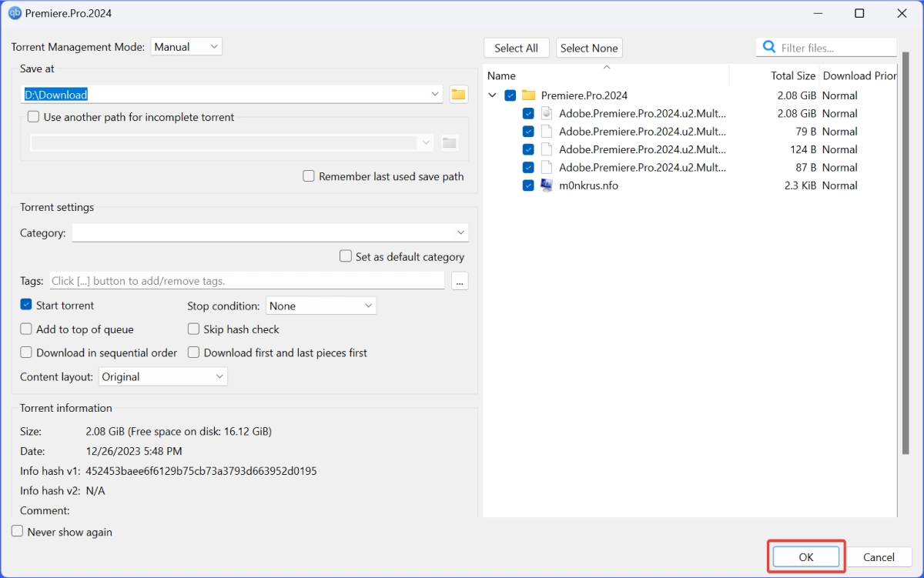Click the date 12/26/2023 5:48 PM

pyautogui.click(x=134, y=451)
